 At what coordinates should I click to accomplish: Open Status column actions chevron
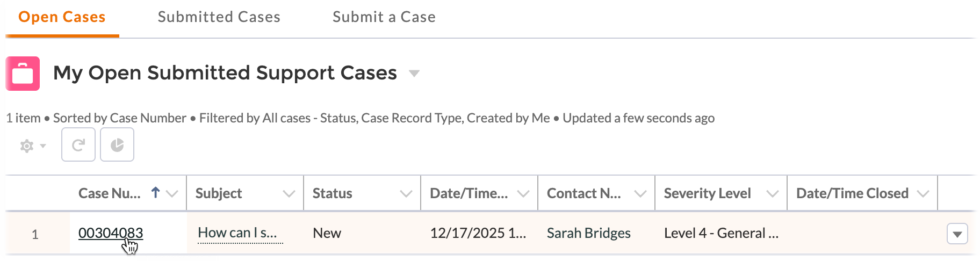406,194
